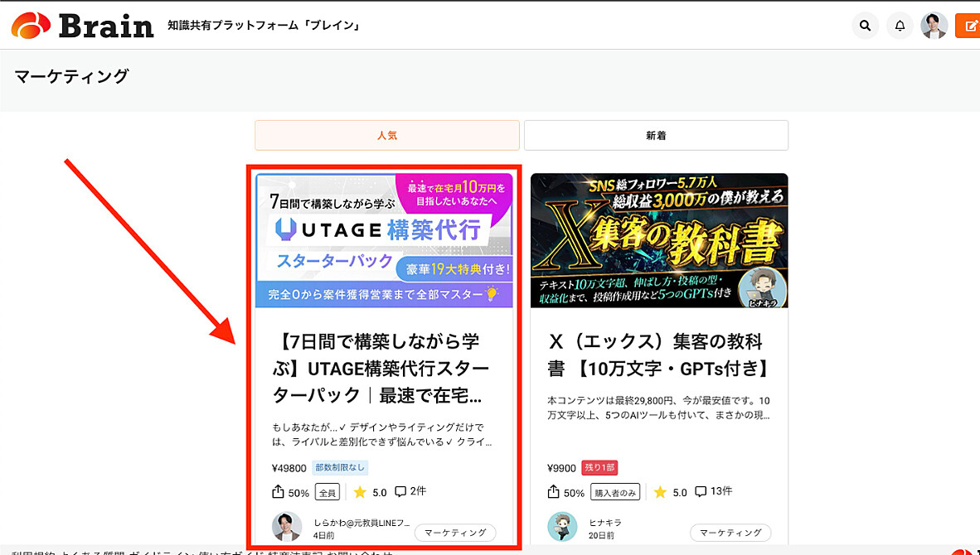Click the orange write-post pencil button
Viewport: 980px width, 555px height.
pos(968,26)
